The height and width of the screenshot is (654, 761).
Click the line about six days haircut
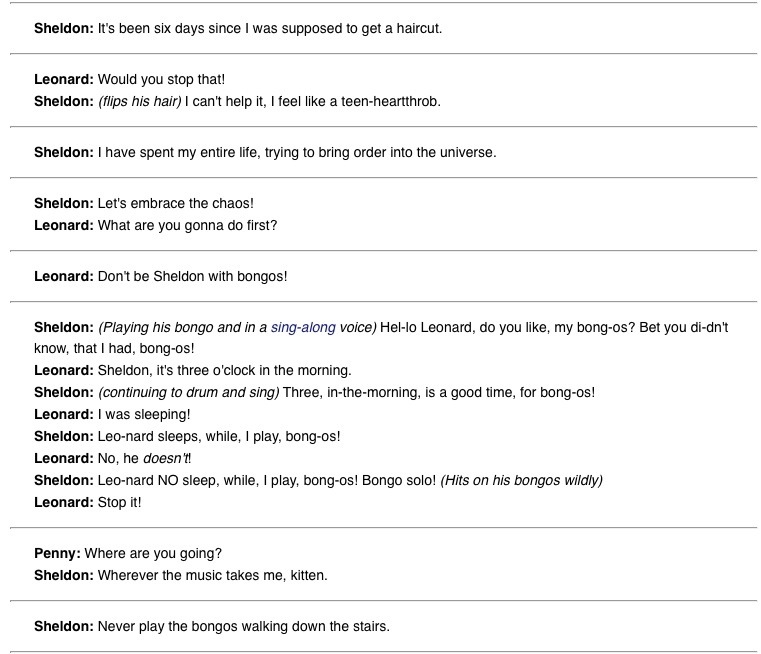(x=270, y=29)
